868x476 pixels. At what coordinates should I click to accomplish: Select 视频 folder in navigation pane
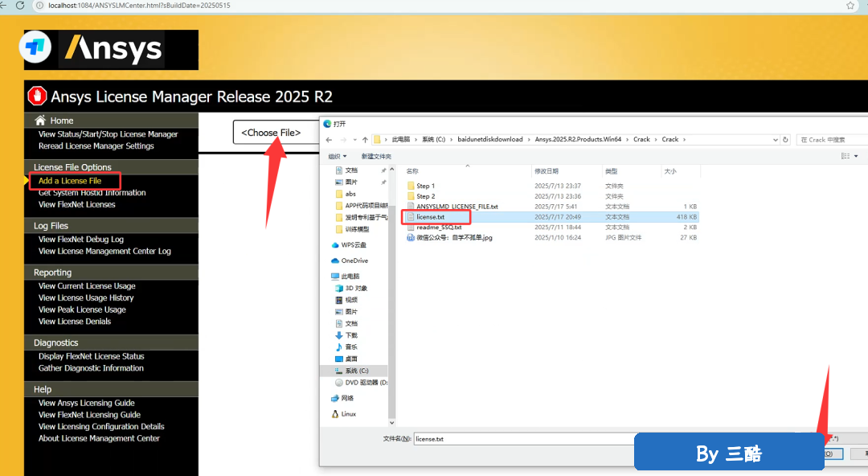[346, 300]
